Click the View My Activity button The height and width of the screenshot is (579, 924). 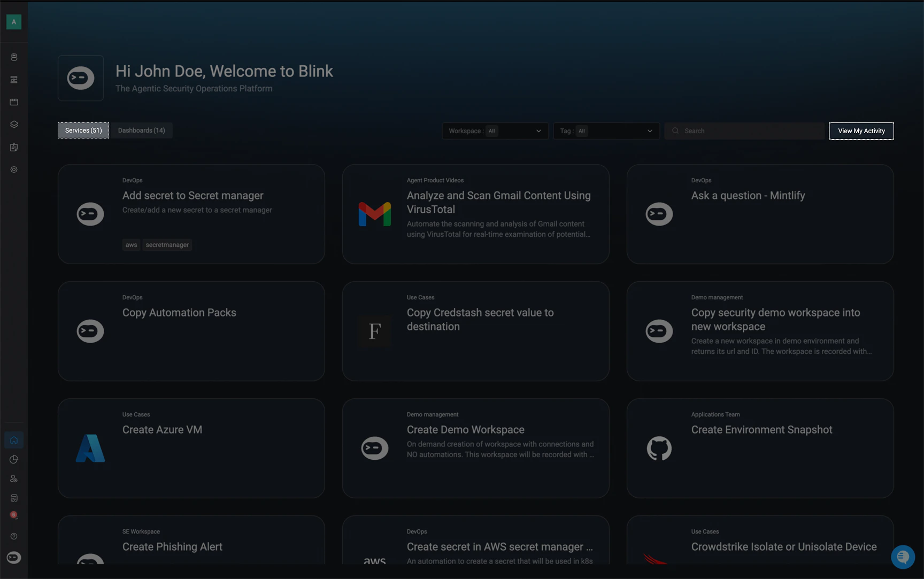pos(861,131)
